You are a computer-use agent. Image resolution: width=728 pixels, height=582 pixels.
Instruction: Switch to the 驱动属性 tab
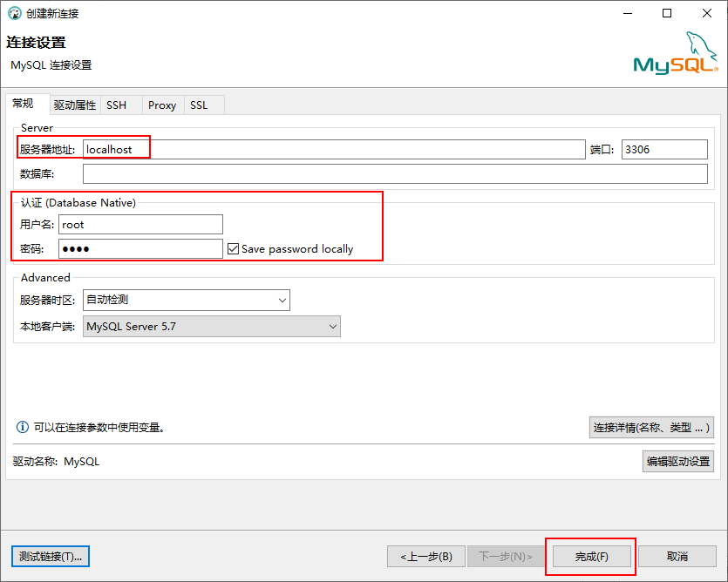tap(75, 105)
